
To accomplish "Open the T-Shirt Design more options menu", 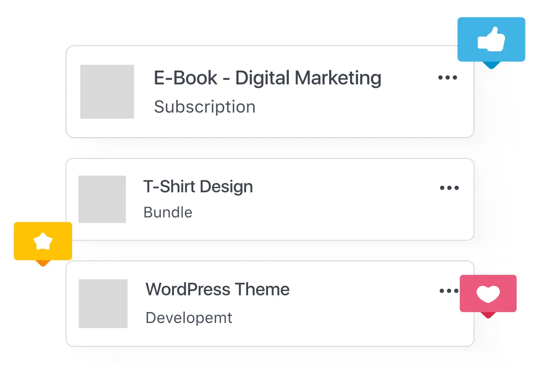I will pyautogui.click(x=449, y=188).
